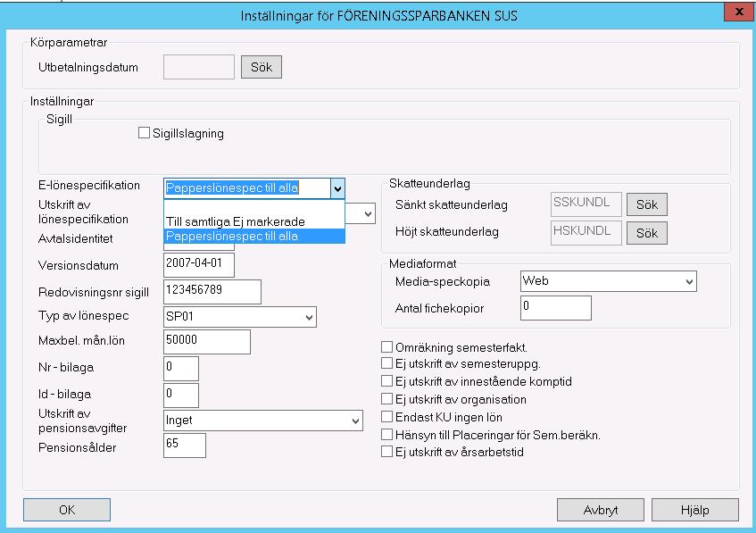This screenshot has width=756, height=533.
Task: Open Hjälp button
Action: click(694, 510)
